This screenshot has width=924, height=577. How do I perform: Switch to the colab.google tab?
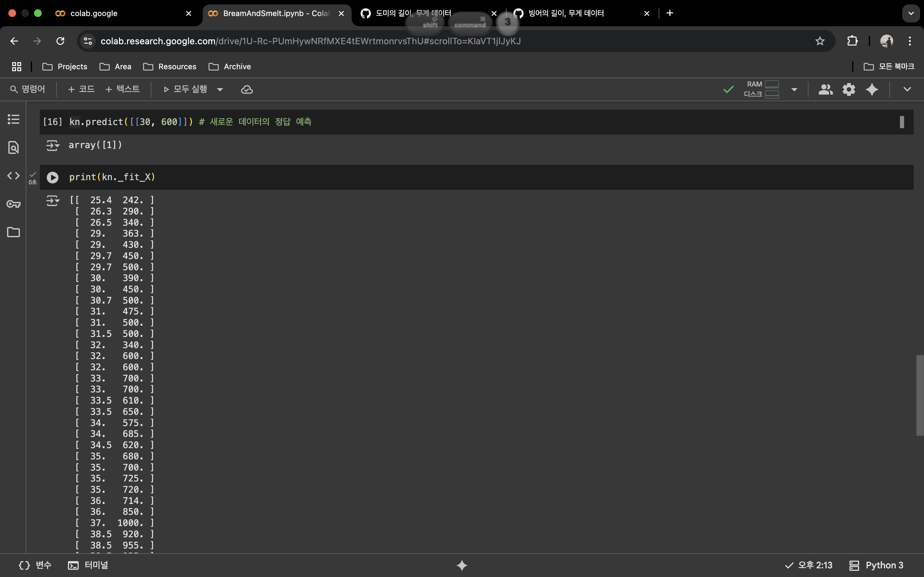click(94, 13)
